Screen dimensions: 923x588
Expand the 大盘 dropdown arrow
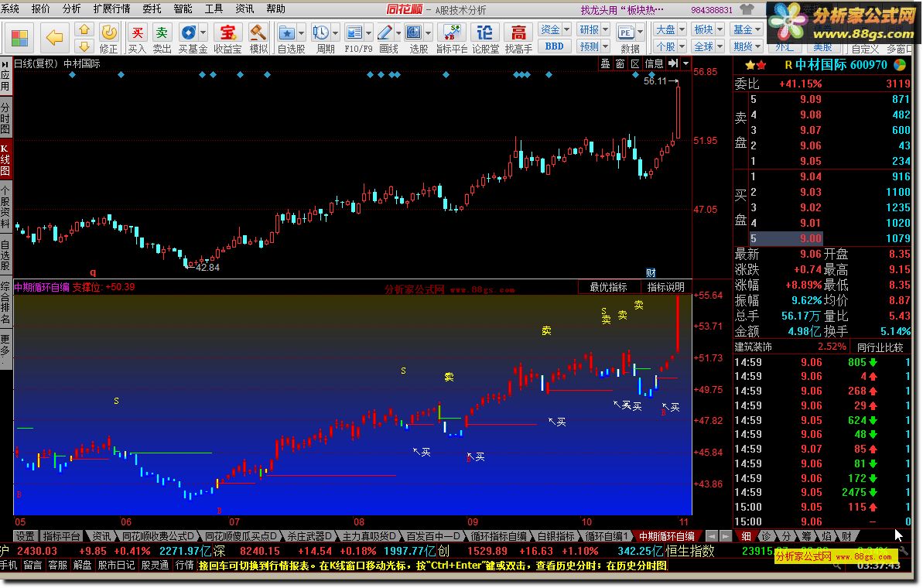[x=682, y=29]
